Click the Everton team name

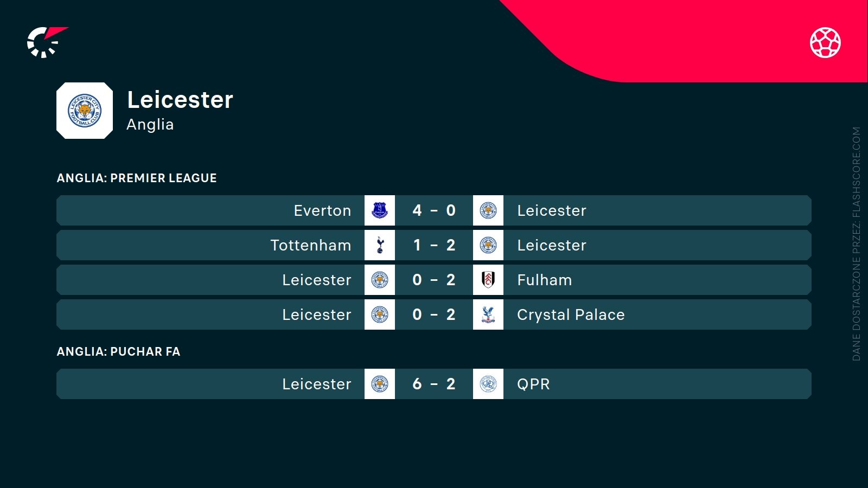(x=322, y=210)
